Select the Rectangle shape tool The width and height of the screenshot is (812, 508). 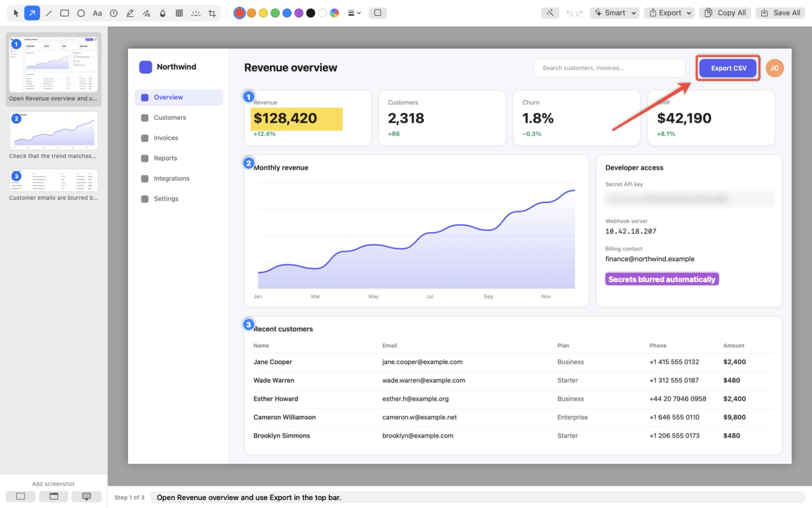tap(65, 13)
